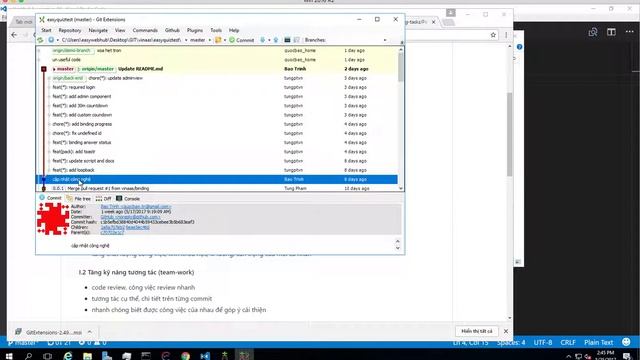Toggle split editor icon in VS Code
Viewport: 640px width, 360px height.
[611, 32]
